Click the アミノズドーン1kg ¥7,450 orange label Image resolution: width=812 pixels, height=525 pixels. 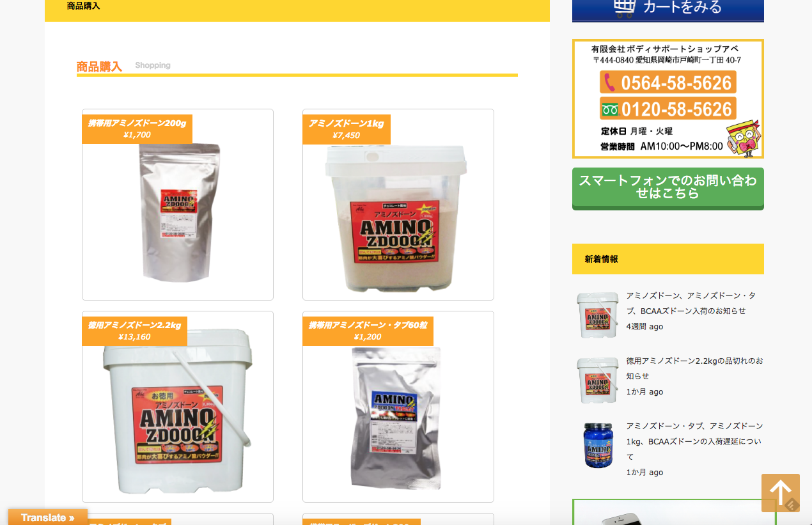pyautogui.click(x=347, y=129)
